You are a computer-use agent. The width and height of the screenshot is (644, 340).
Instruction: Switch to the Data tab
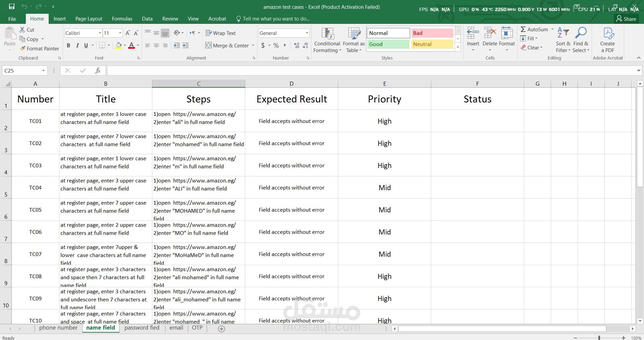click(x=147, y=19)
